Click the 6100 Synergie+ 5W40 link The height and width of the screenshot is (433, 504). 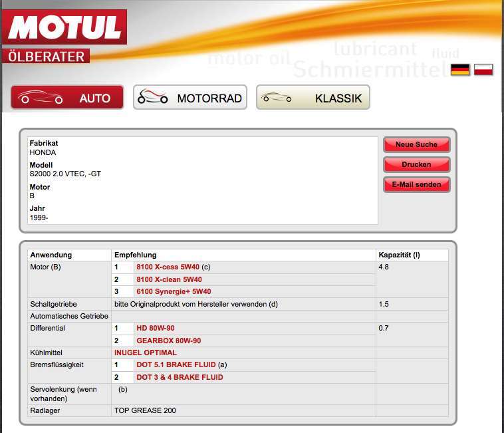[174, 291]
